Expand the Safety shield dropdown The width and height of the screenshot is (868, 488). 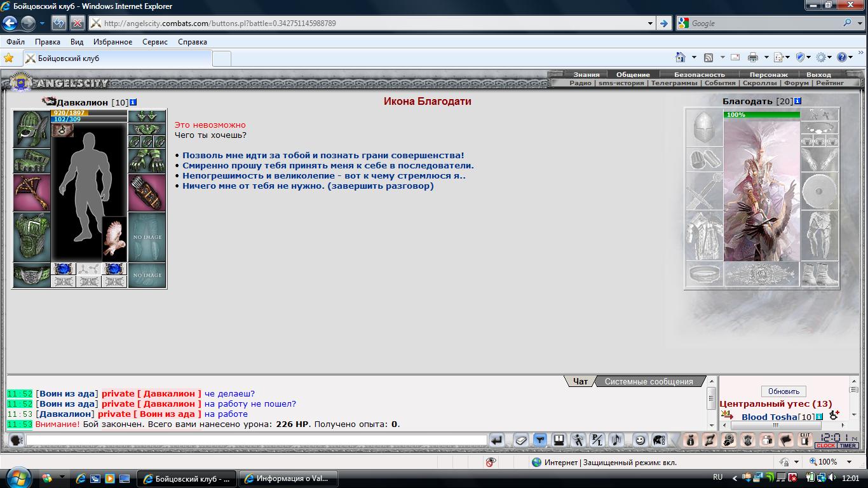[x=808, y=57]
